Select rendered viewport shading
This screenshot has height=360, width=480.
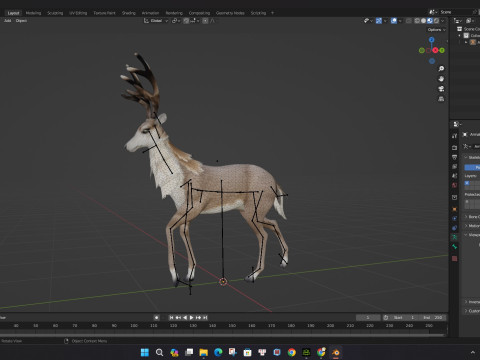(436, 21)
